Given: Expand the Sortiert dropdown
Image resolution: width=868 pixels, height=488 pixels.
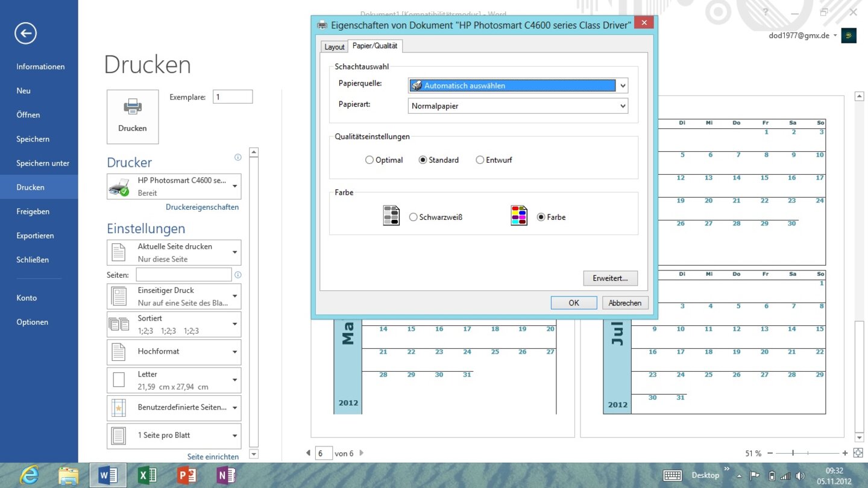Looking at the screenshot, I should tap(174, 324).
